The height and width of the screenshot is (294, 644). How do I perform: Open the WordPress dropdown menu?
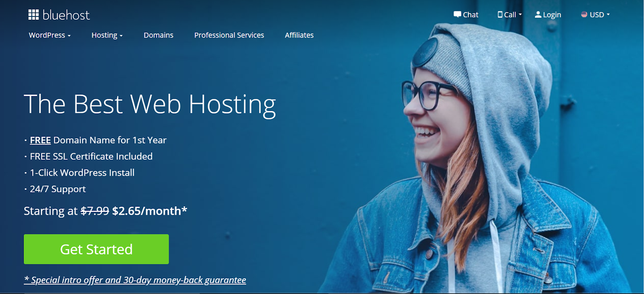50,35
